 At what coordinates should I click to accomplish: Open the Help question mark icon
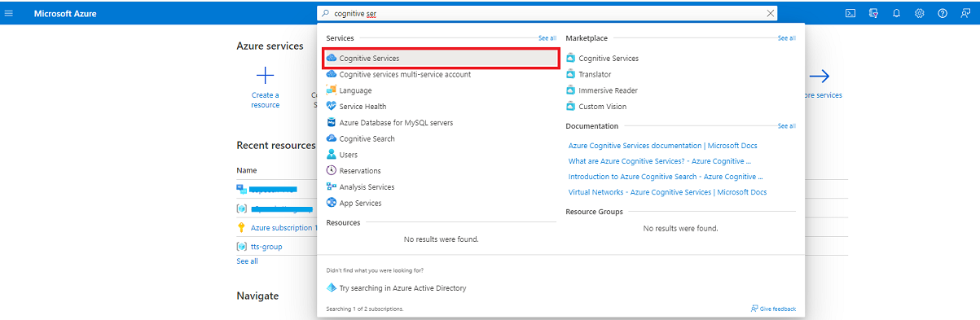[942, 13]
